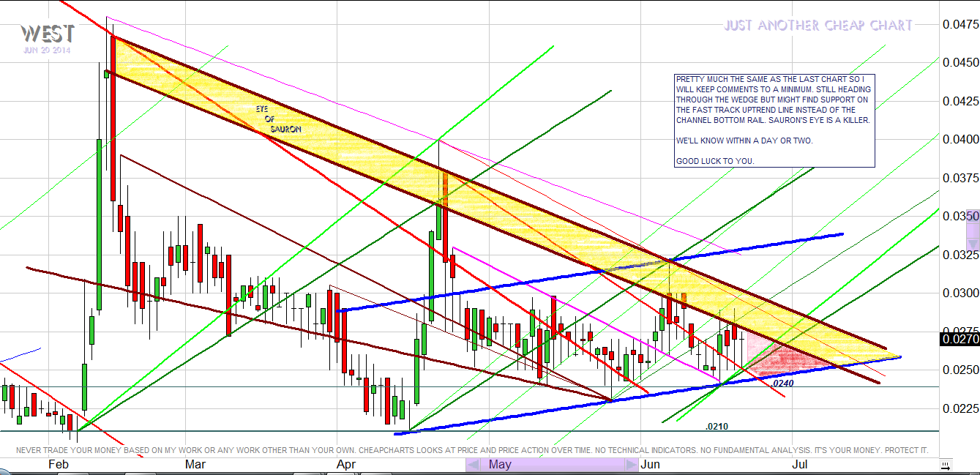Click the 0.0475 price axis label
The width and height of the screenshot is (980, 475).
[958, 24]
